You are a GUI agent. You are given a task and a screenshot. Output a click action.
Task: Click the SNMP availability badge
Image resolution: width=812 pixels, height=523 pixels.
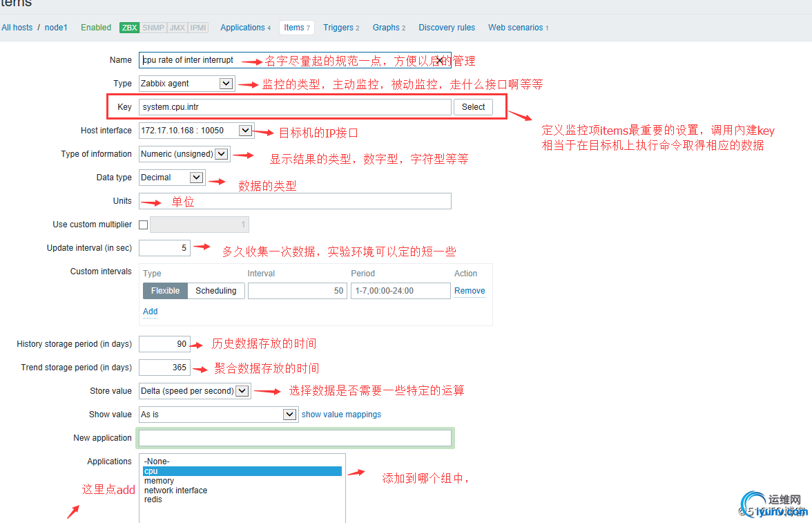tap(153, 28)
